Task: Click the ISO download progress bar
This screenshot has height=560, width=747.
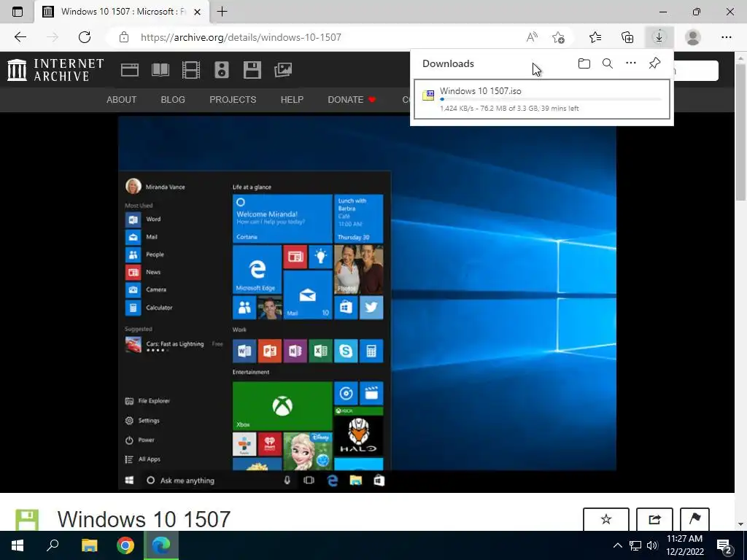Action: coord(551,99)
